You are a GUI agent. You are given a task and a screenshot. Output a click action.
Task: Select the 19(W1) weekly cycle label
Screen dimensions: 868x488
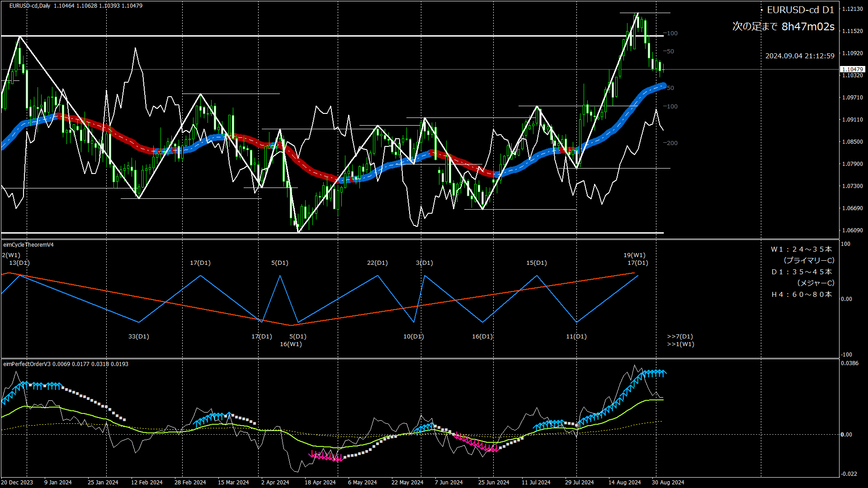634,255
